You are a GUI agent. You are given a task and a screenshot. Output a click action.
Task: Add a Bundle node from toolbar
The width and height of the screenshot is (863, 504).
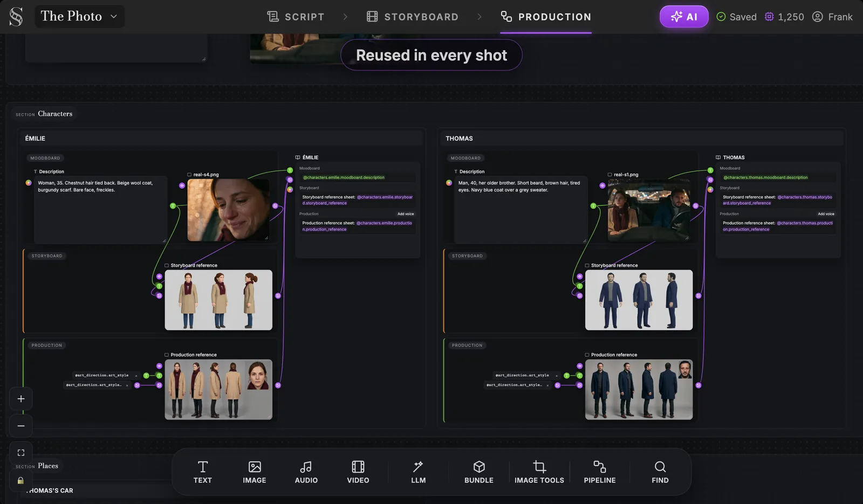coord(479,472)
